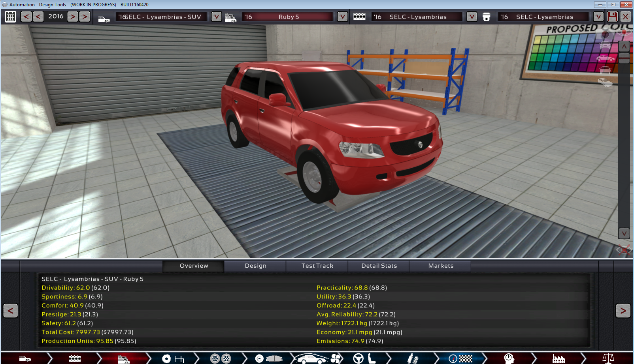Screen dimensions: 634x364
Task: Open the balance scales step
Action: (608, 358)
